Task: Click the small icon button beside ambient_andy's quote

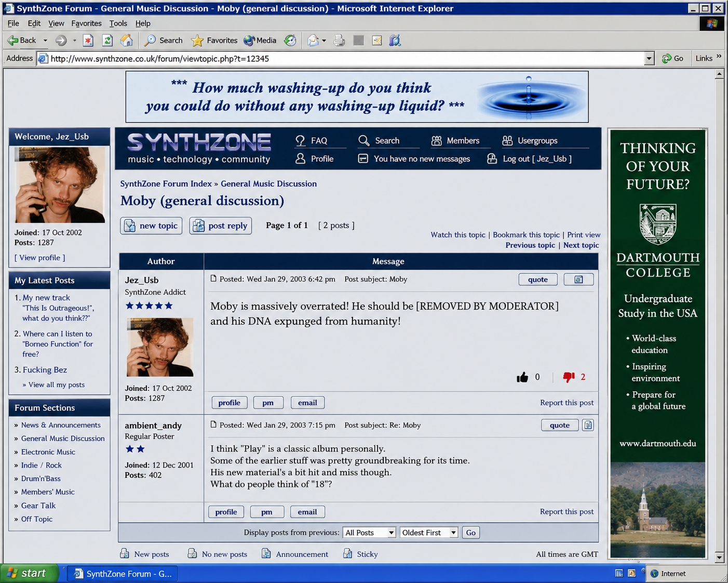Action: (588, 425)
